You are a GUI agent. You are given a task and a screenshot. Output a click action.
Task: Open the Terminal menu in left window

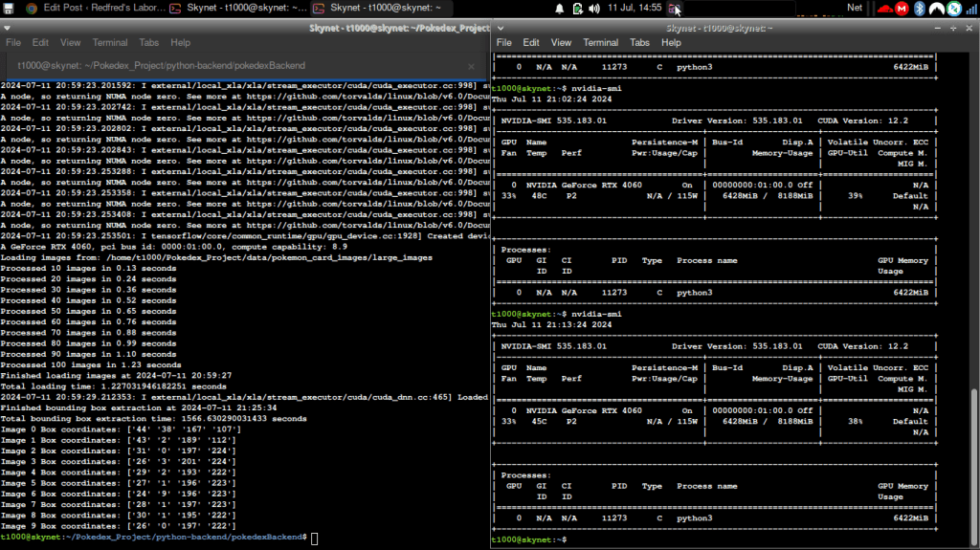(110, 43)
